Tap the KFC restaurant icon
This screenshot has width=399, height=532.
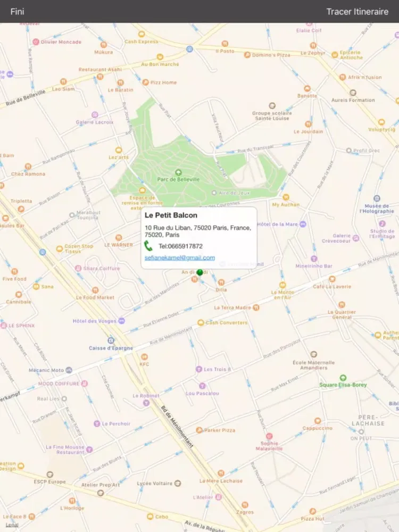coord(144,356)
